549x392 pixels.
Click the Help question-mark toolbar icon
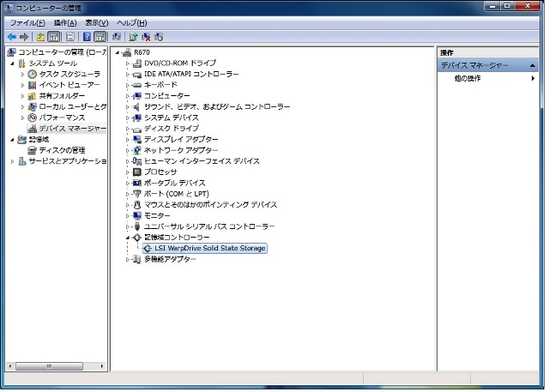(x=87, y=37)
